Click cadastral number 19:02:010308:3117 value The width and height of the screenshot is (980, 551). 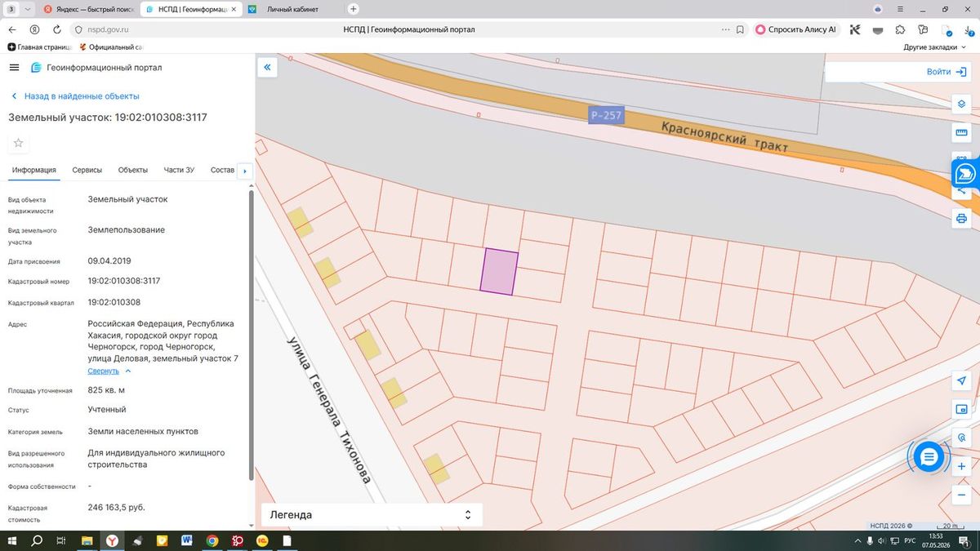click(x=124, y=281)
